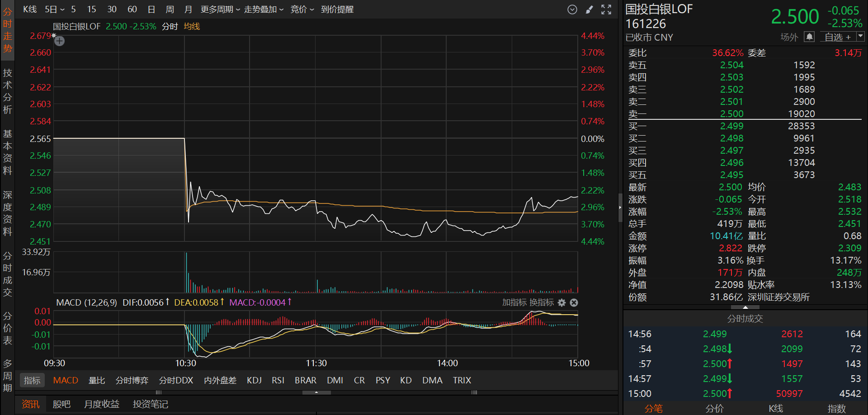The image size is (868, 415).
Task: Switch to the KDJ indicator
Action: click(x=254, y=380)
